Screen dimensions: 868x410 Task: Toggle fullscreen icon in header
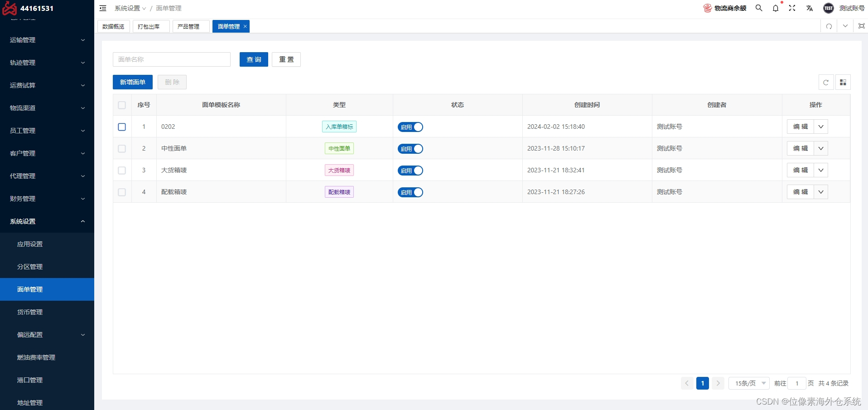click(792, 8)
